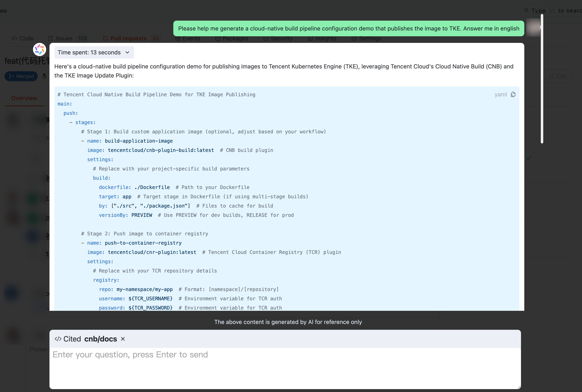Click the question input field
The image size is (582, 392).
tap(285, 367)
